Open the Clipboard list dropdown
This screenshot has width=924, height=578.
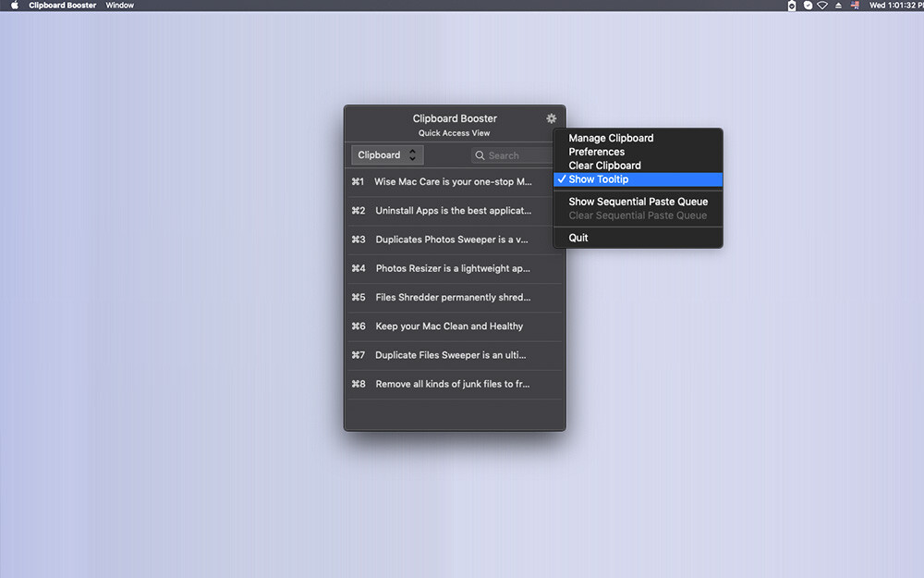[387, 155]
